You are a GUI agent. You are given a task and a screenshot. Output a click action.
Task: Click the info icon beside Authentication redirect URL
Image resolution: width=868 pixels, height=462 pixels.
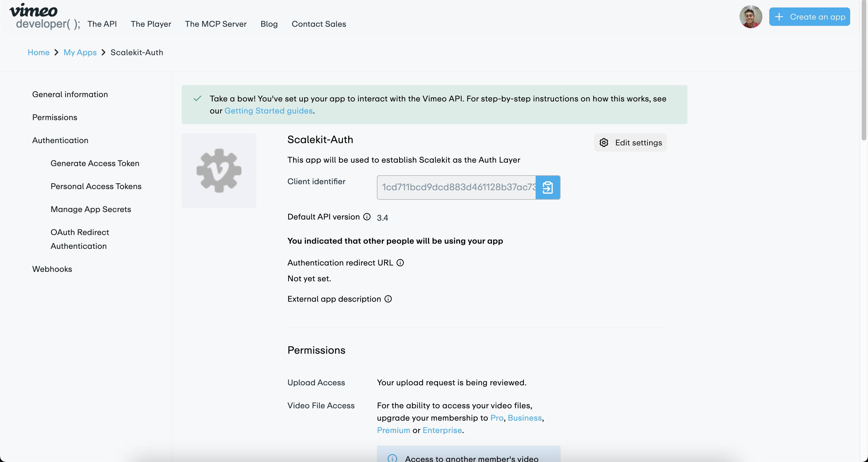click(400, 262)
